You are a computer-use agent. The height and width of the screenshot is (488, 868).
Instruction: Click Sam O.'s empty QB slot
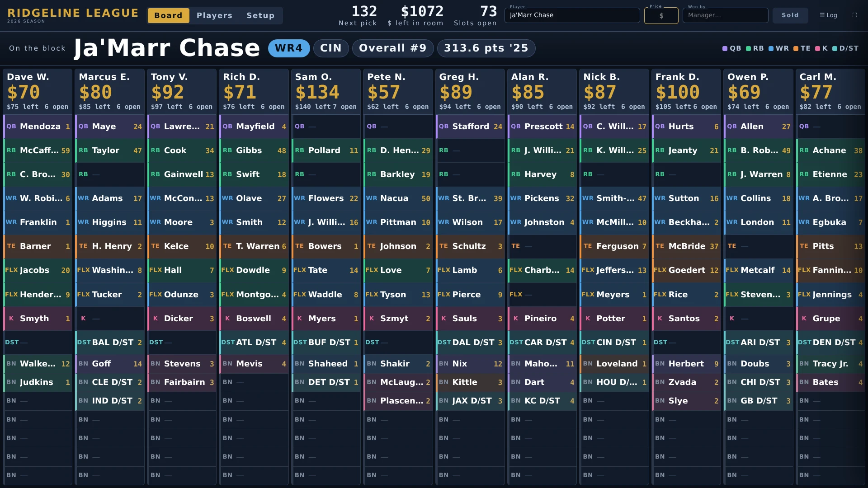326,127
